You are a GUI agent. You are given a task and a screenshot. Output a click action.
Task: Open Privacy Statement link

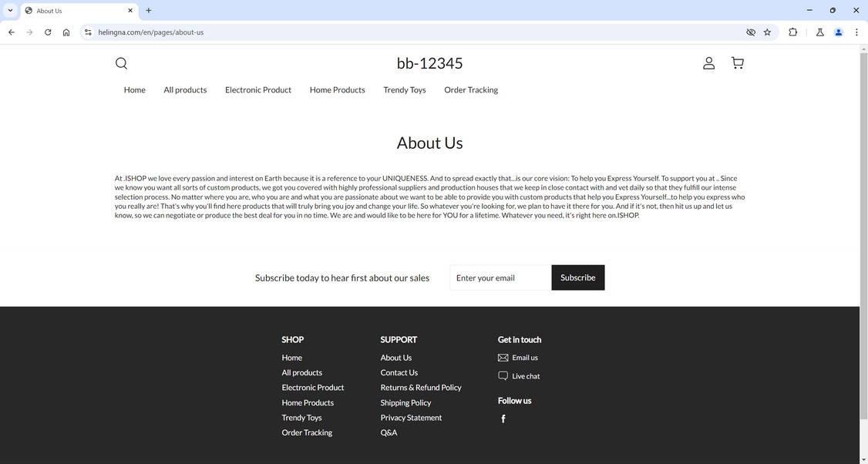pyautogui.click(x=411, y=418)
